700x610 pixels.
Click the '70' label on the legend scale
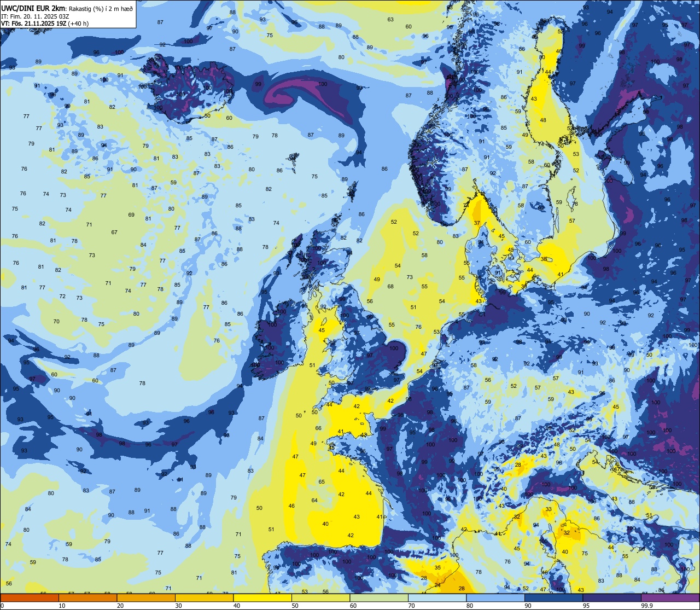pyautogui.click(x=411, y=606)
